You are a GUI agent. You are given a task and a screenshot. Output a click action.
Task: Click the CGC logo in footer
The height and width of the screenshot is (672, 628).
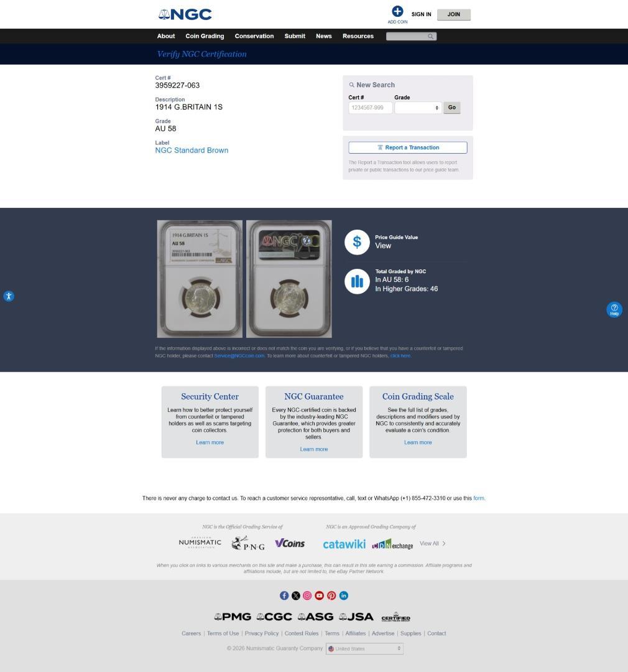(274, 617)
